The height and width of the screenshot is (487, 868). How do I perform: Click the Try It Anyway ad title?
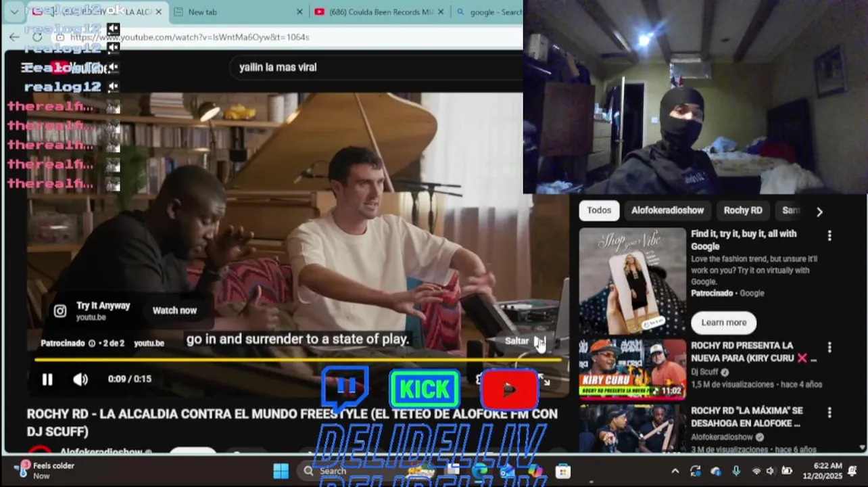pyautogui.click(x=103, y=306)
